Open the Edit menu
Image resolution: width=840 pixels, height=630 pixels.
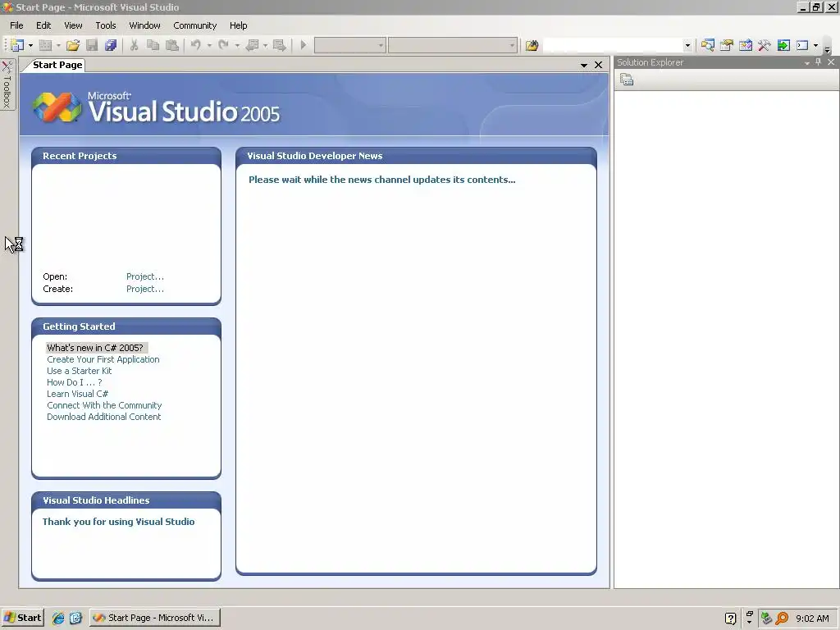[43, 25]
